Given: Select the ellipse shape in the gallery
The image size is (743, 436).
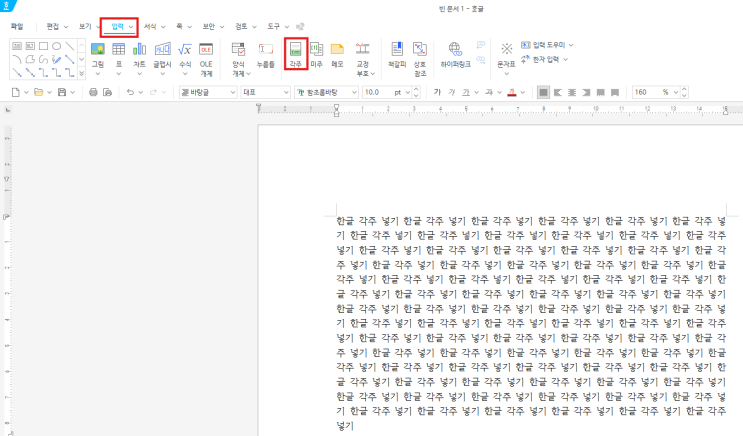Looking at the screenshot, I should pos(56,46).
